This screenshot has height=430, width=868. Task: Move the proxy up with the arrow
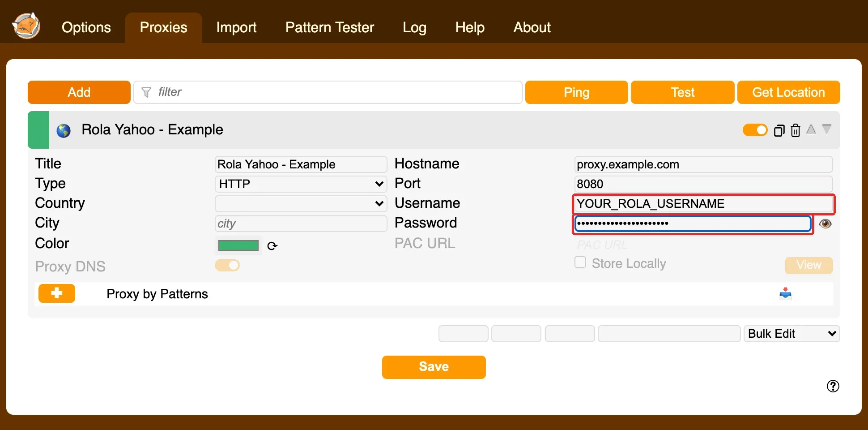click(811, 129)
